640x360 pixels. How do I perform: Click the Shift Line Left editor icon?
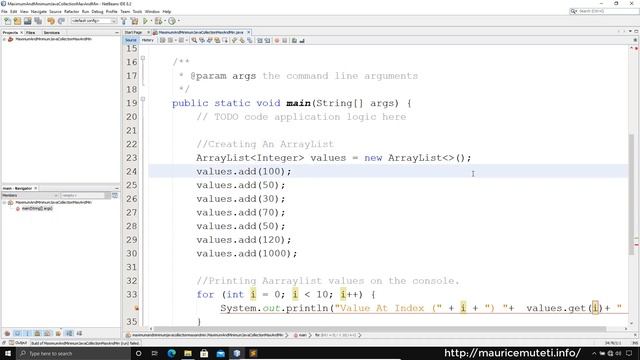click(x=260, y=40)
